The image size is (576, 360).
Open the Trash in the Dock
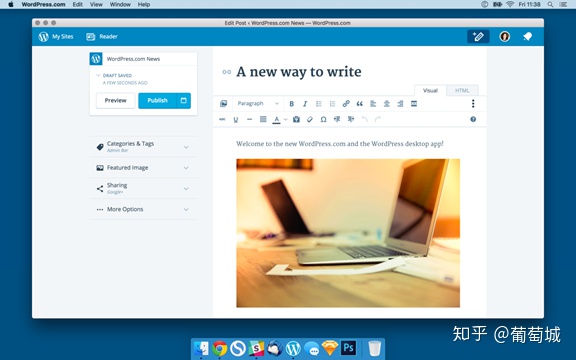pos(374,348)
